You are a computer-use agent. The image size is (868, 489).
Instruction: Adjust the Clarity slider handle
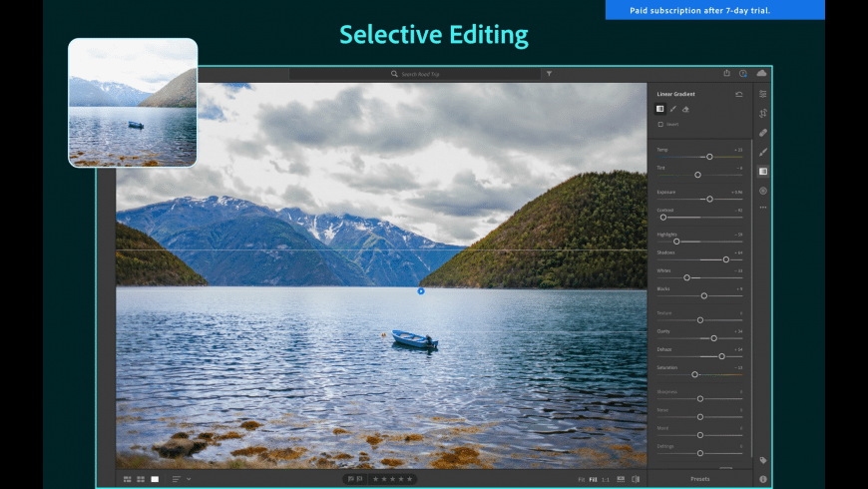[713, 338]
